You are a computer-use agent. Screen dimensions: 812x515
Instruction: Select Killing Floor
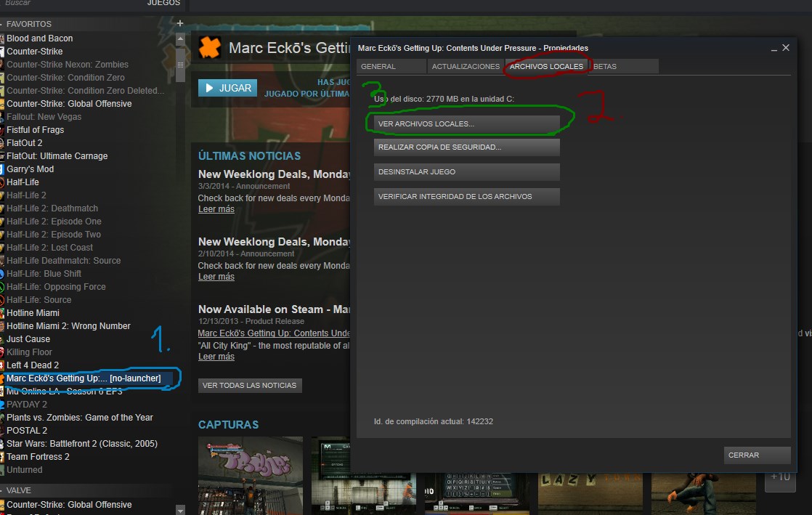pos(30,352)
